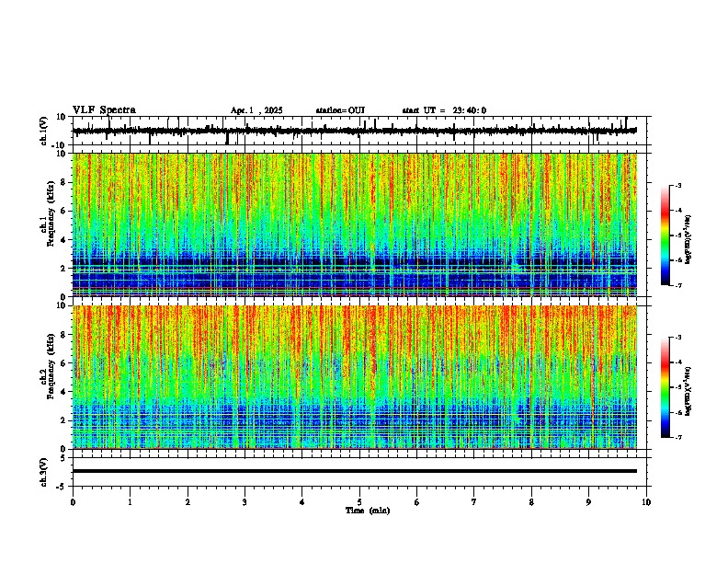Click time axis tick label "5" minutes

click(x=359, y=502)
